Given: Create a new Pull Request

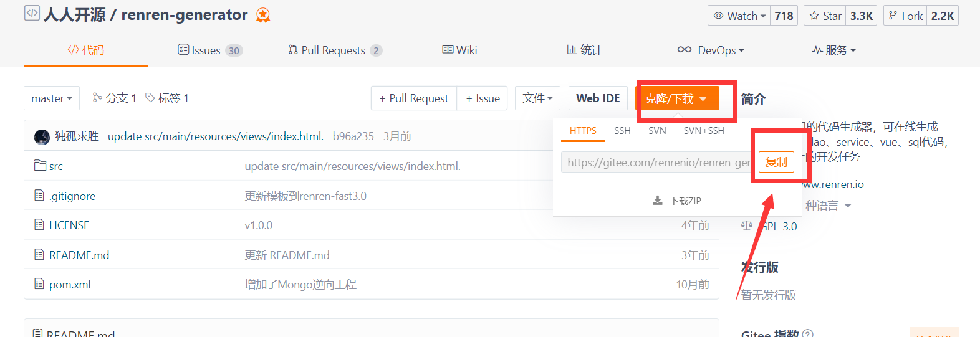Looking at the screenshot, I should pos(414,98).
